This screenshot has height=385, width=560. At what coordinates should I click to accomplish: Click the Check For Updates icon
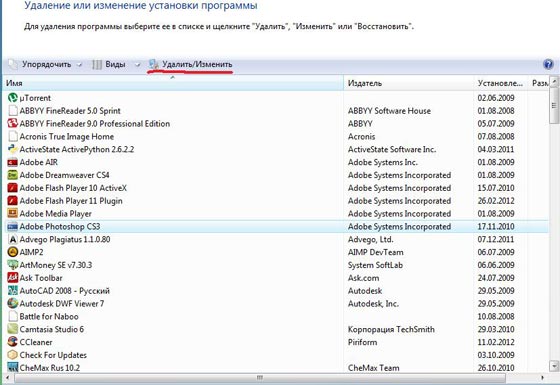coord(12,355)
